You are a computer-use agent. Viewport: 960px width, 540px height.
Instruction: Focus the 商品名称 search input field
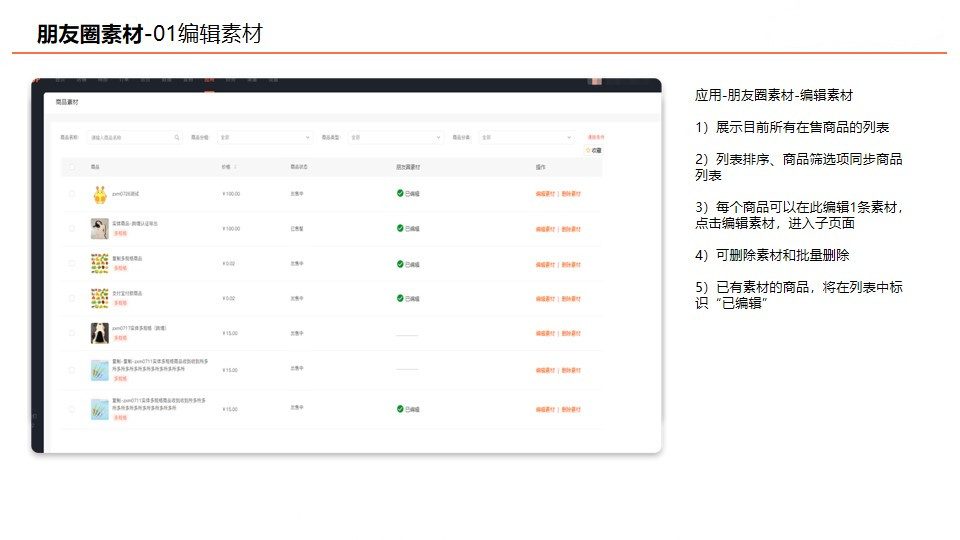pos(134,138)
